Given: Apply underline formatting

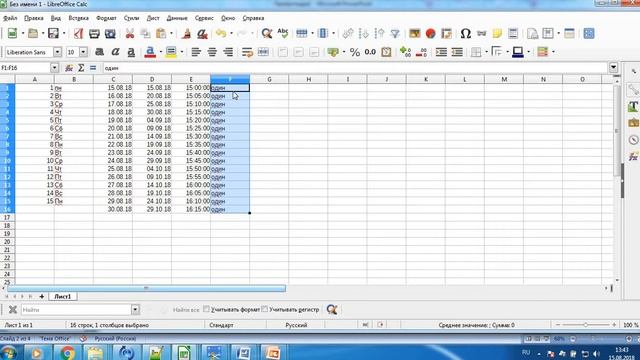Looking at the screenshot, I should pos(131,52).
